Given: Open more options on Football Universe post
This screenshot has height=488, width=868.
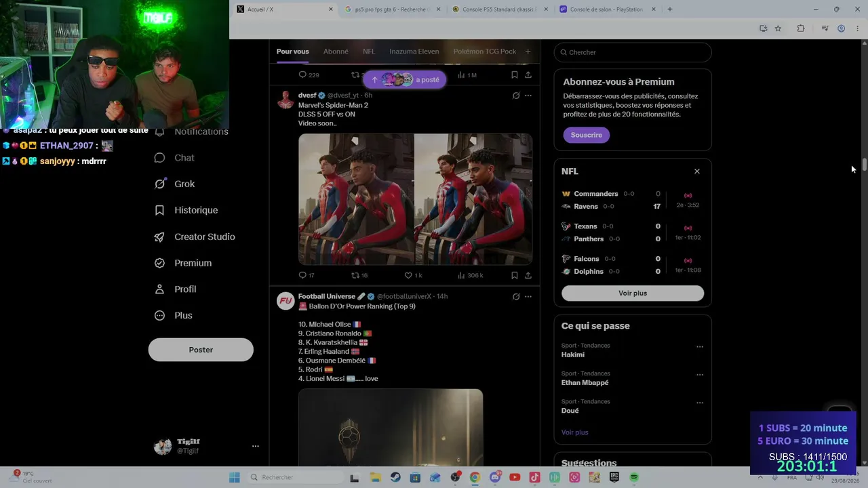Looking at the screenshot, I should [x=528, y=296].
